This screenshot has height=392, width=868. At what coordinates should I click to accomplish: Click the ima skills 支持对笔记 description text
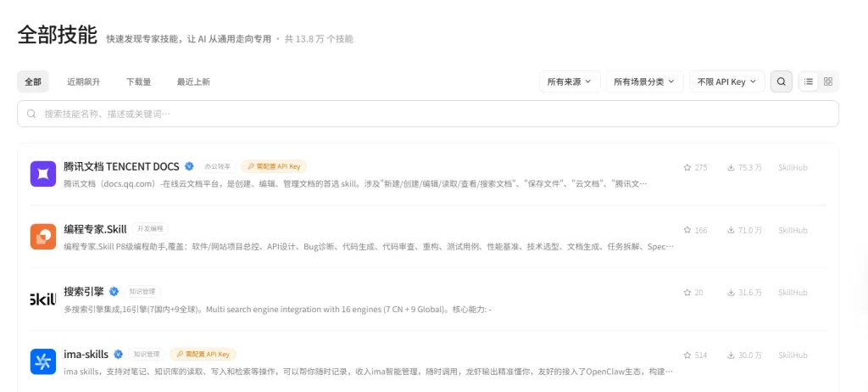coord(369,372)
